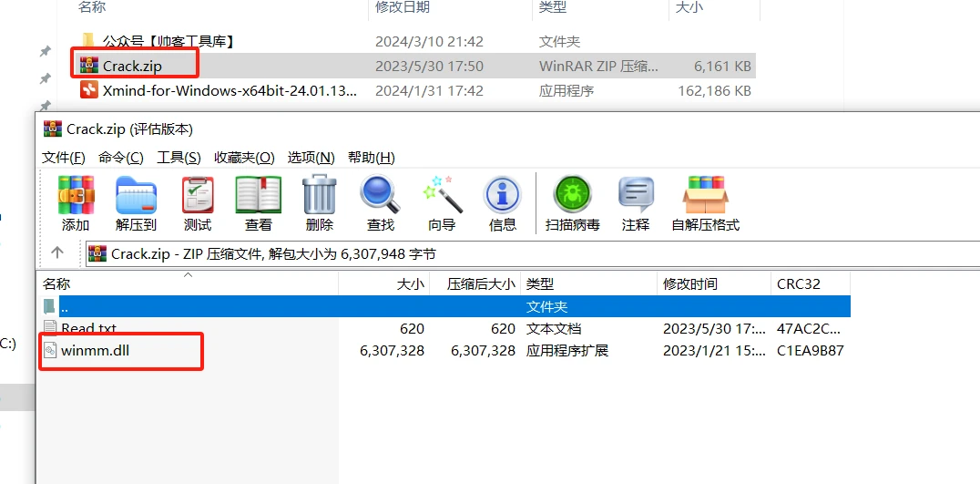Click the 162,186 KB size cell
980x484 pixels.
pyautogui.click(x=714, y=90)
